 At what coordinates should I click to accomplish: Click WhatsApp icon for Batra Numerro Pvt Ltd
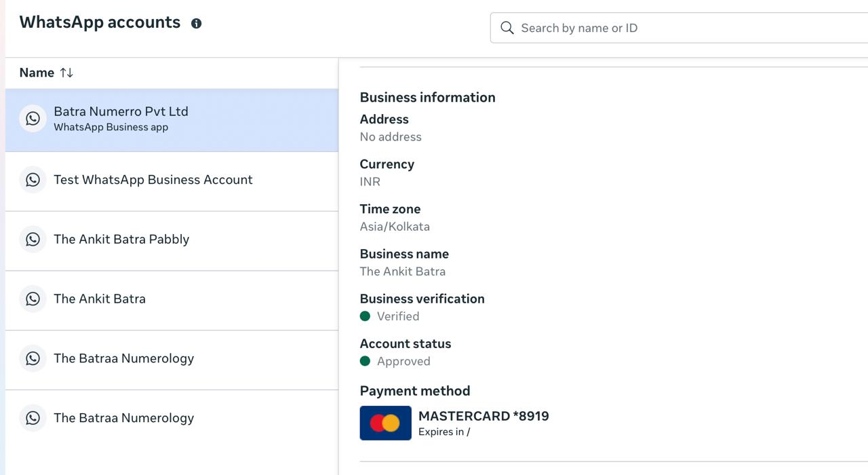tap(33, 119)
